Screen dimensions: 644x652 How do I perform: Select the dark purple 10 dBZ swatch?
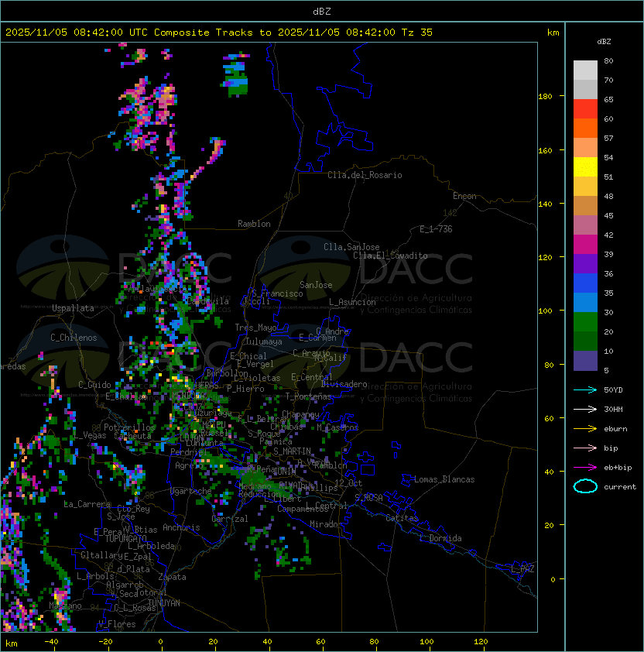[585, 361]
